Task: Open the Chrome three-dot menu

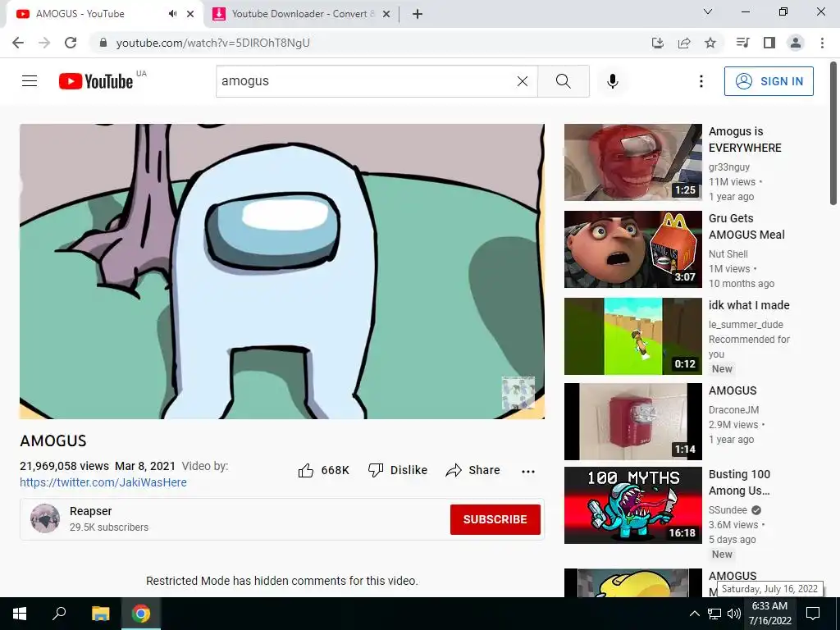Action: [822, 43]
